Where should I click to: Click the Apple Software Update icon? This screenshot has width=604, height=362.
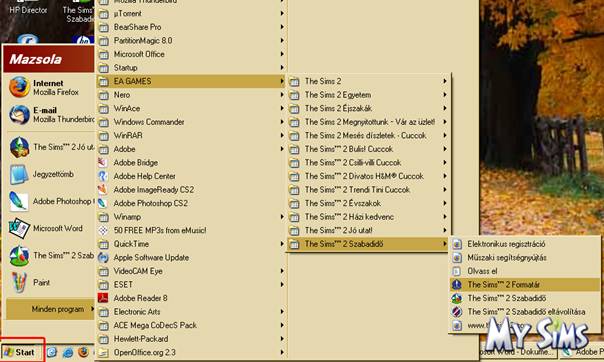[103, 257]
